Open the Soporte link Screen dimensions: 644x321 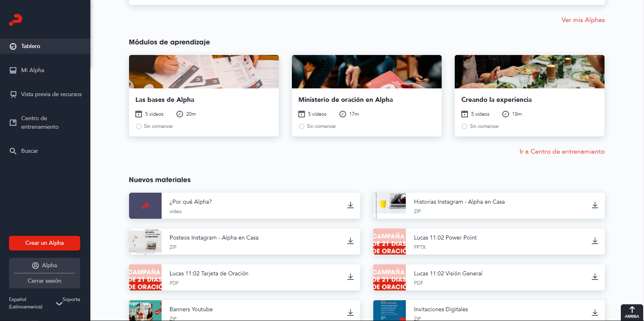coord(71,299)
